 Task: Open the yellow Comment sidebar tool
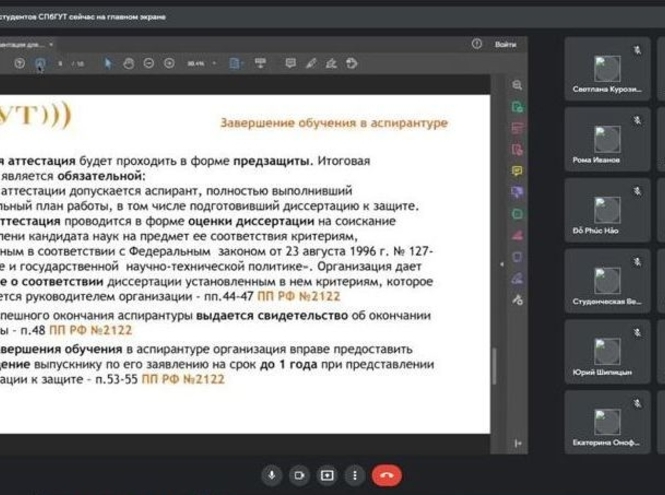click(517, 171)
